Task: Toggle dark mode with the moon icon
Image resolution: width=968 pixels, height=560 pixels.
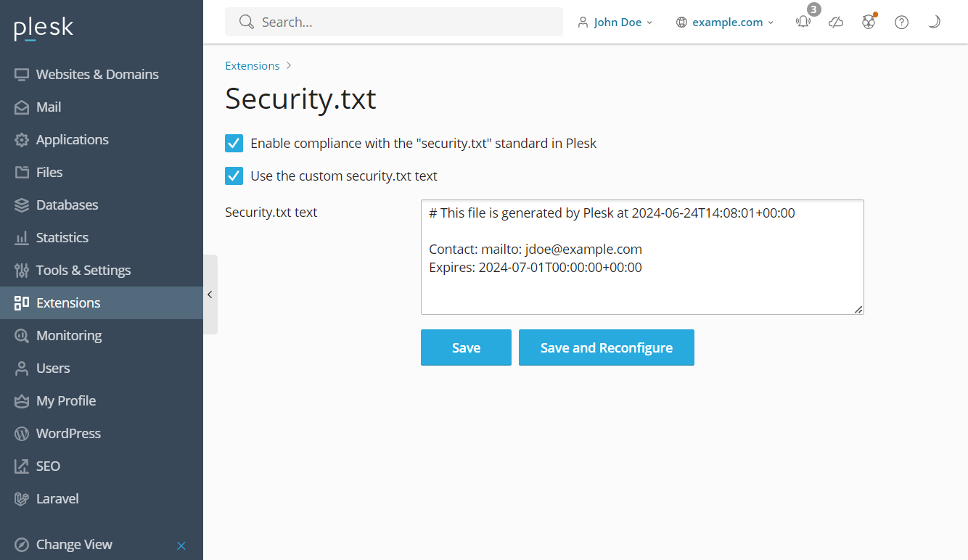Action: coord(934,22)
